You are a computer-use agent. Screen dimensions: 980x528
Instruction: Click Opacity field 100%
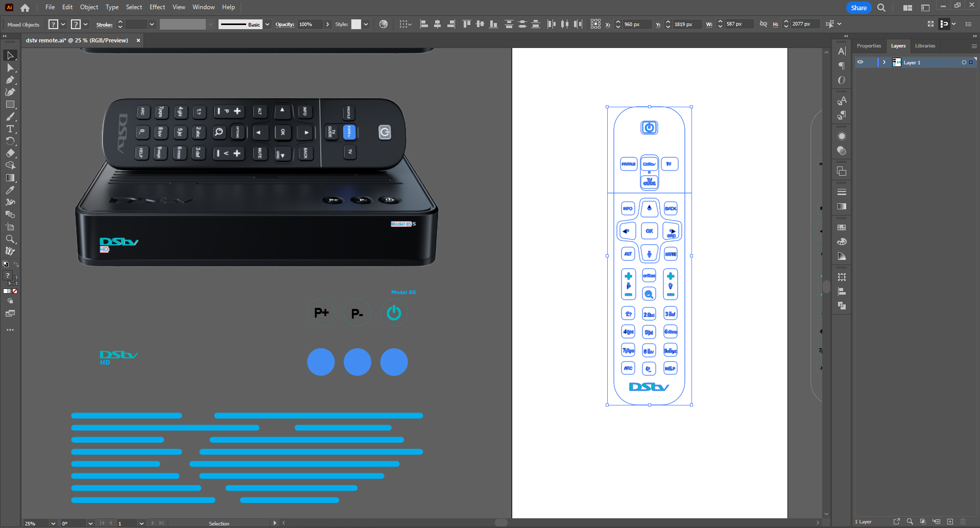pos(310,24)
